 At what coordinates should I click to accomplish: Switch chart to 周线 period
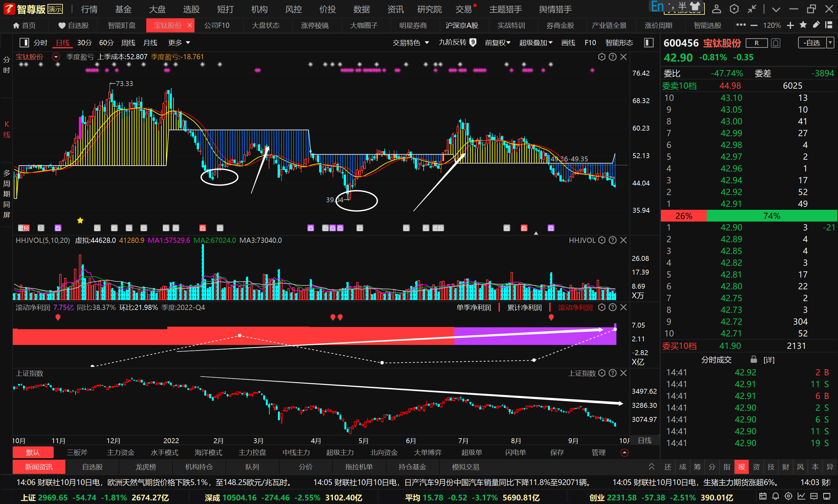coord(128,43)
